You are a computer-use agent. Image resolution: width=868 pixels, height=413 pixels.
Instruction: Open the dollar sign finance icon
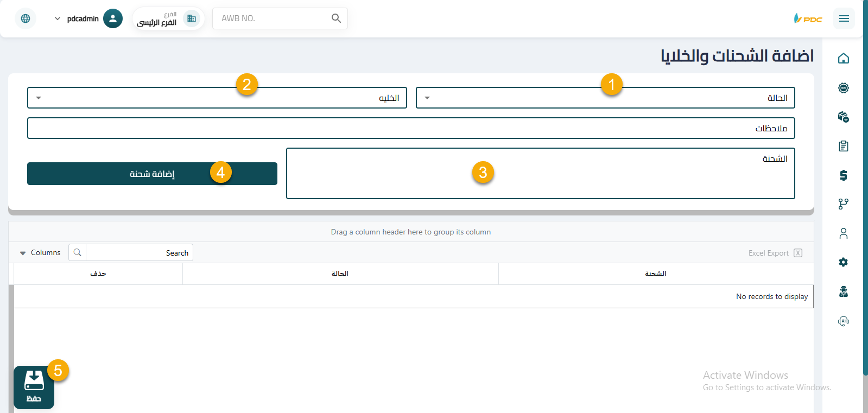[x=843, y=175]
